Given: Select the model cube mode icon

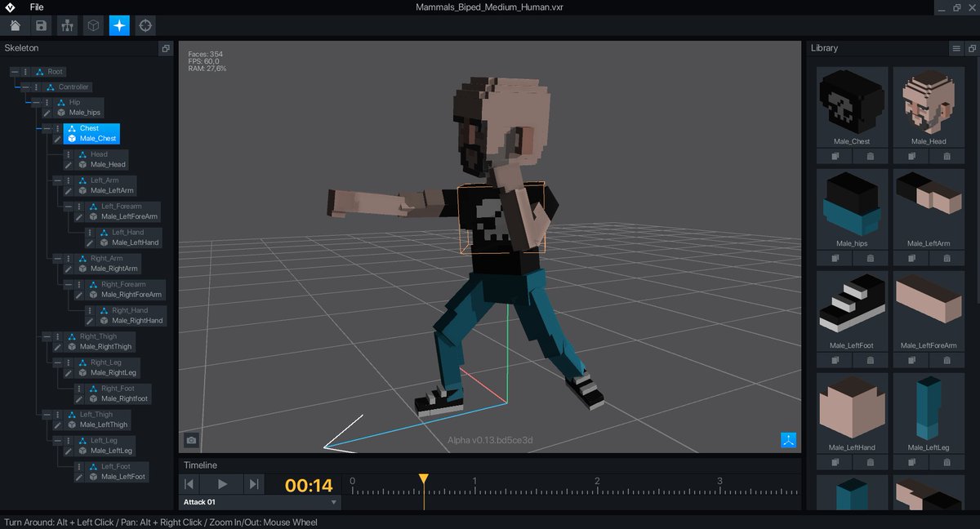Looking at the screenshot, I should point(93,25).
